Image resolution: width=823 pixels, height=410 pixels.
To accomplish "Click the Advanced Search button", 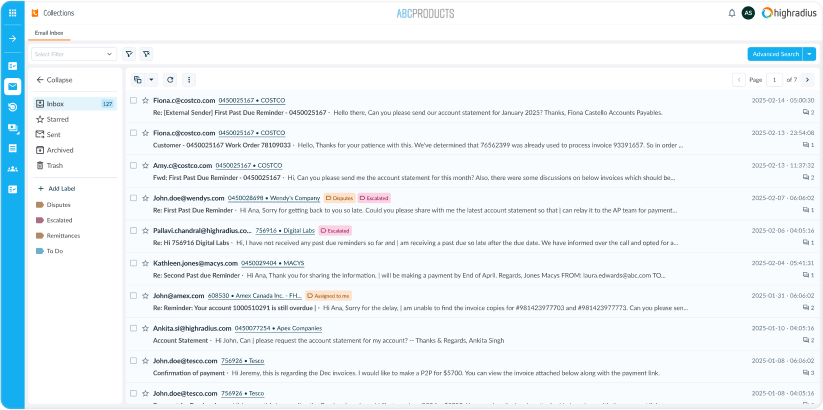I will point(775,54).
